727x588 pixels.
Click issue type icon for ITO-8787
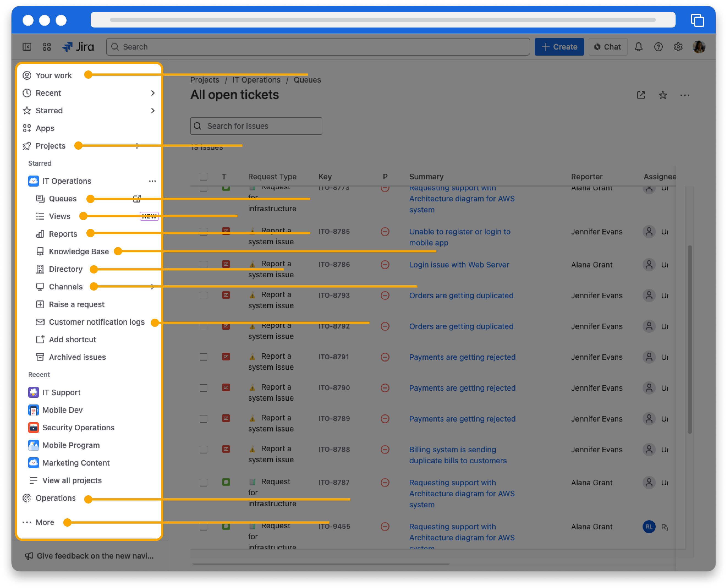coord(226,482)
